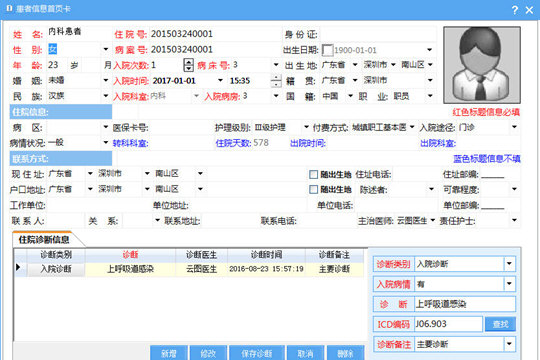Open the 病区 dropdown
540x360 pixels.
point(106,127)
